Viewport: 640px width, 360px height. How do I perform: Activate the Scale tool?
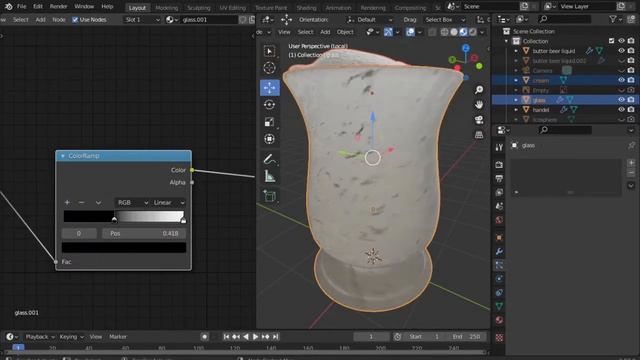[x=269, y=122]
